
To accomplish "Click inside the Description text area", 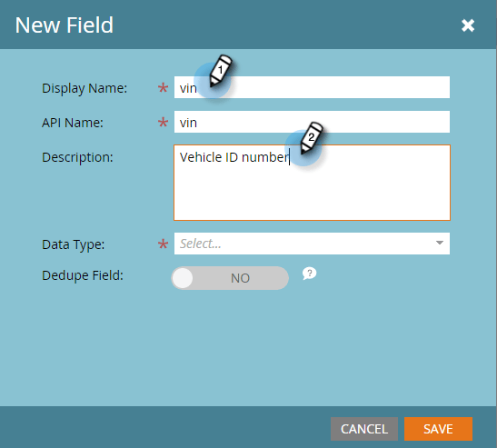I will [312, 183].
